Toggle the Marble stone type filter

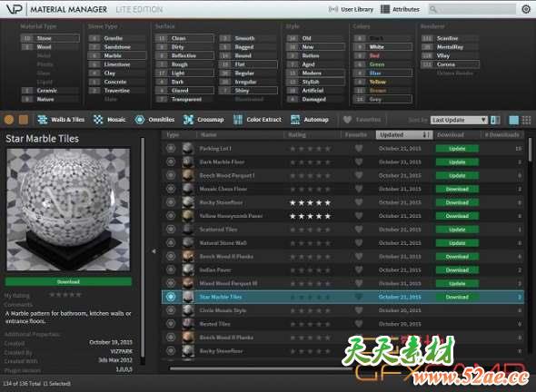pyautogui.click(x=117, y=55)
